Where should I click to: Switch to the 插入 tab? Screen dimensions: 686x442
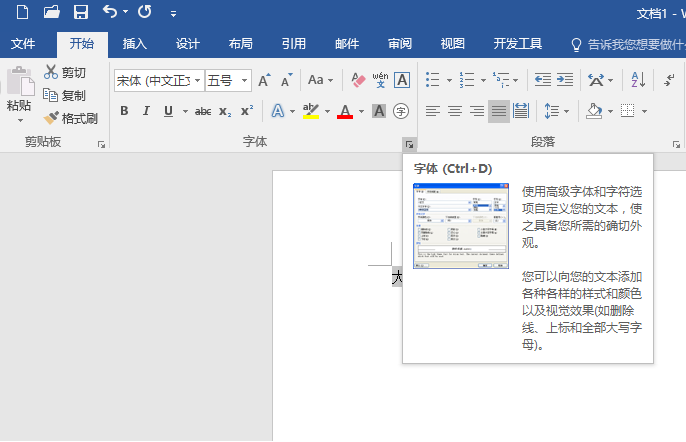[x=135, y=44]
